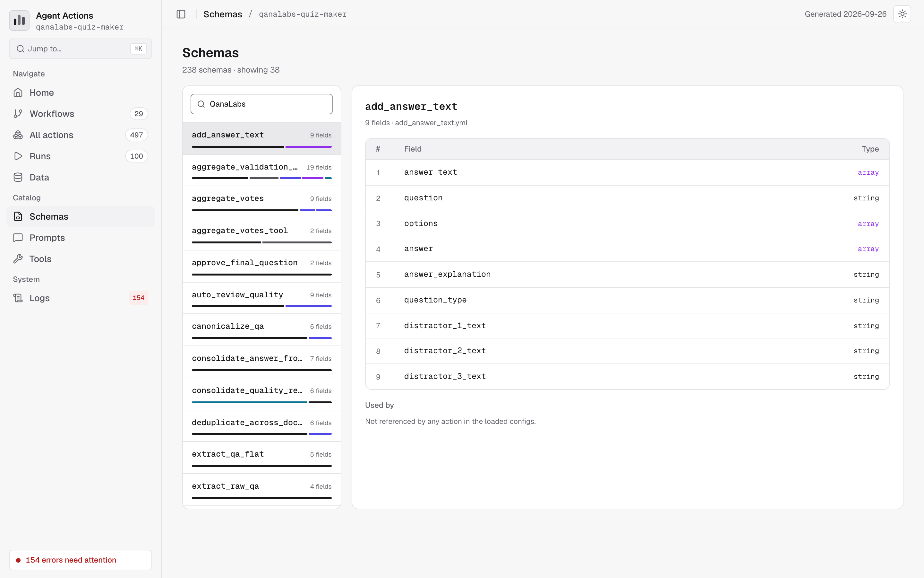This screenshot has height=578, width=924.
Task: Click the qanalabs-quiz-maker breadcrumb
Action: tap(303, 14)
